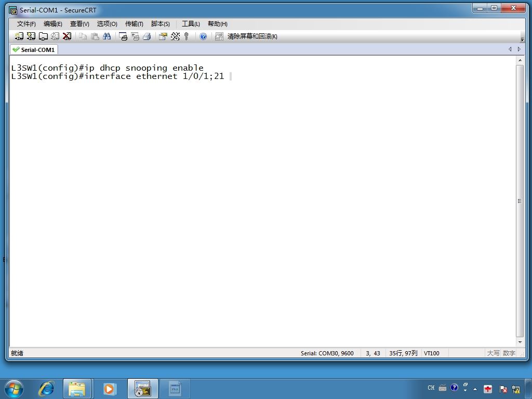This screenshot has height=399, width=532.
Task: Click the 就绪 status text
Action: tap(17, 353)
